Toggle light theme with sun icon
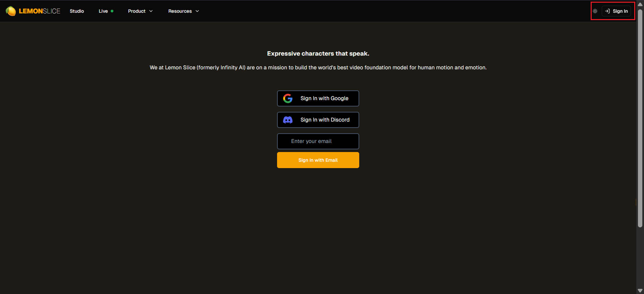Screen dimensions: 644x294 coord(595,11)
